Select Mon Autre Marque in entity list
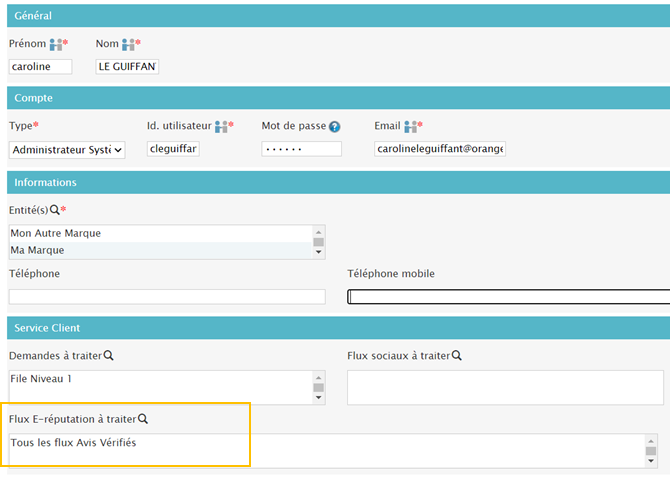 tap(56, 233)
